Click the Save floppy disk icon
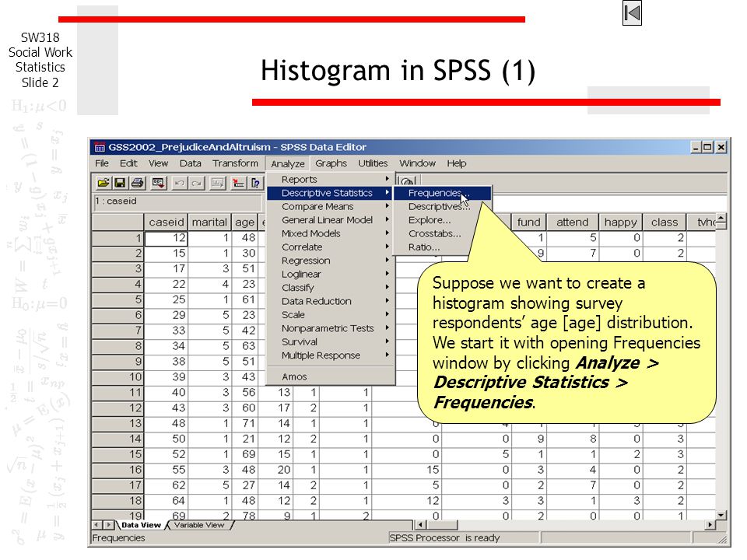 [x=120, y=183]
